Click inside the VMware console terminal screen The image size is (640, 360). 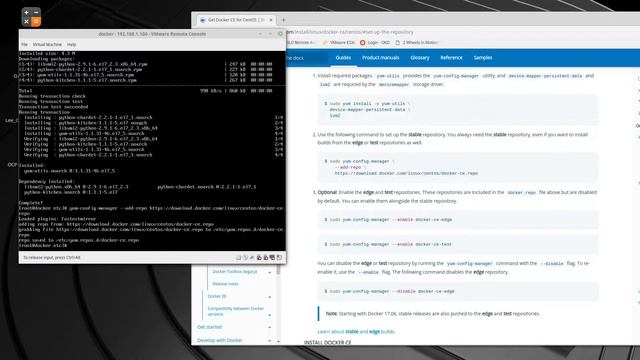[152, 150]
